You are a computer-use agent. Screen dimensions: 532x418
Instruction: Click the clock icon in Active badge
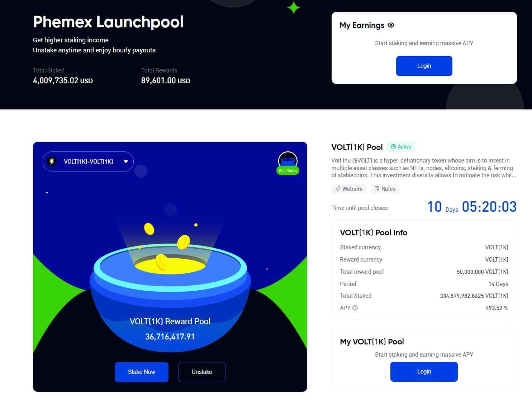[x=393, y=147]
